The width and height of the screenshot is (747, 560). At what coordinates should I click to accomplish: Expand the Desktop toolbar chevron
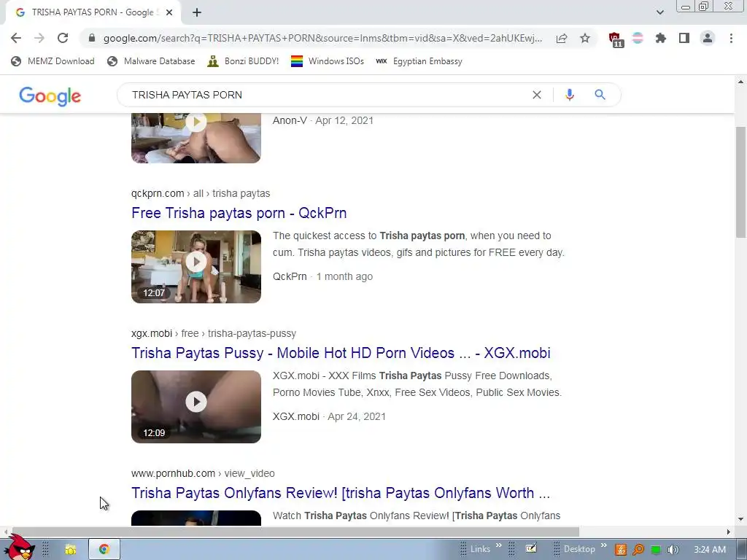tap(603, 545)
